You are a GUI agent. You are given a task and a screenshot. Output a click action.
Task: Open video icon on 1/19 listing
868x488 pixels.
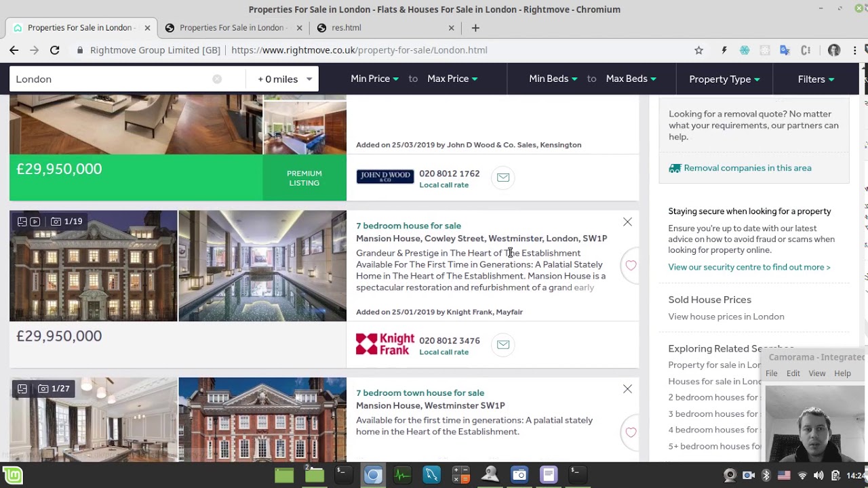click(x=35, y=222)
